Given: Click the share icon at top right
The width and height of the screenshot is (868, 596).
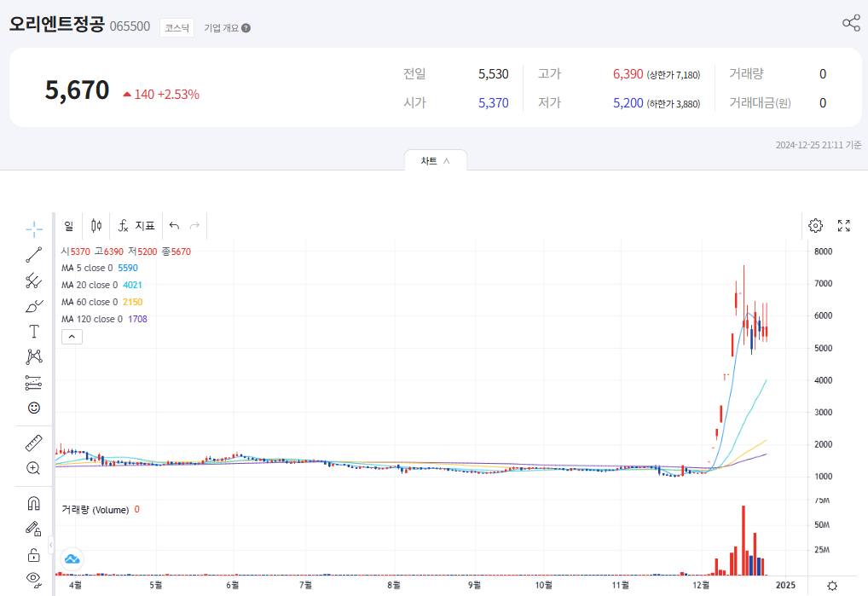Looking at the screenshot, I should tap(851, 23).
